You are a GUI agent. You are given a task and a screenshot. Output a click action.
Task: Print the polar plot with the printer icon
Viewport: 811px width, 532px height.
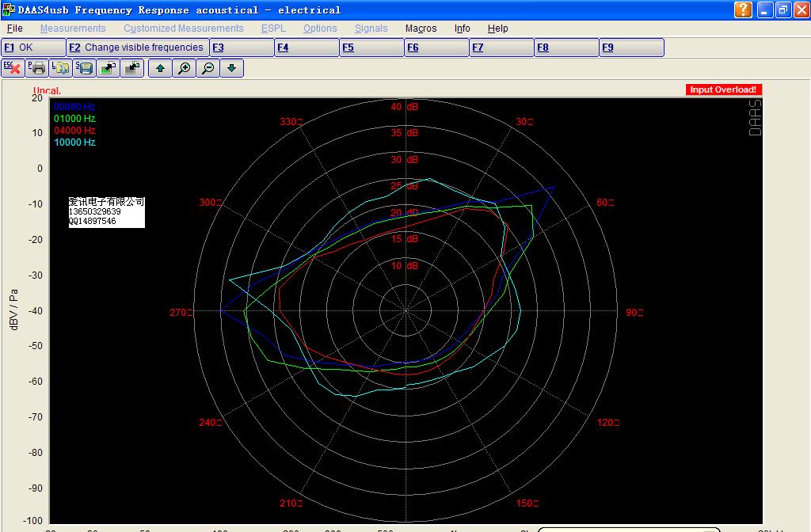pyautogui.click(x=37, y=68)
